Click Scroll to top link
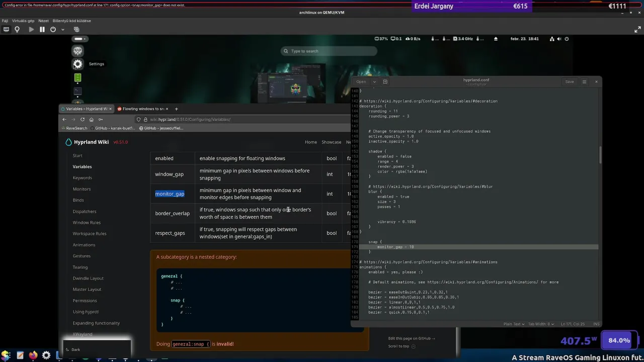 (x=402, y=346)
